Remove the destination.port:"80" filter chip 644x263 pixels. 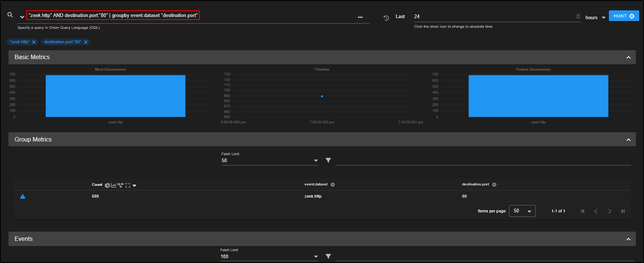pos(86,42)
